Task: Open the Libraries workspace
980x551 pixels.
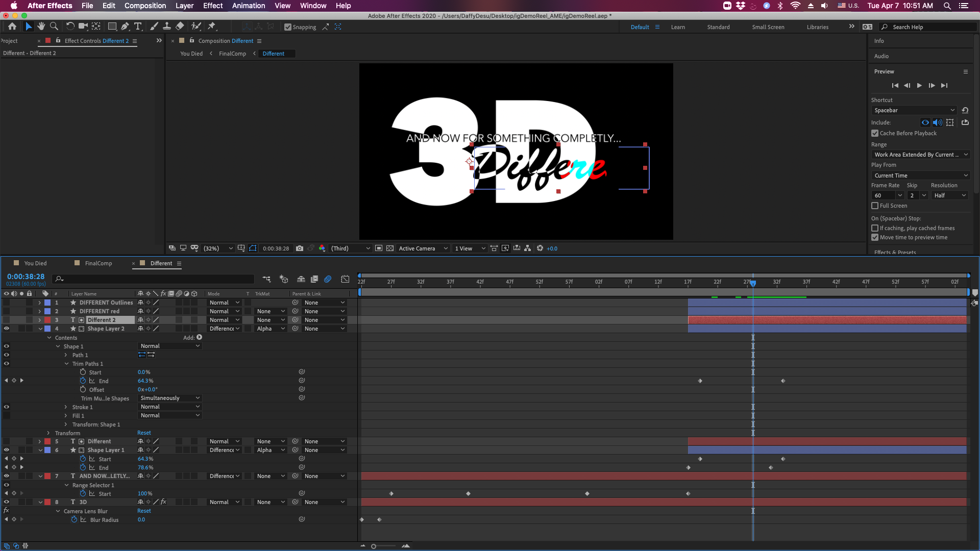Action: click(x=817, y=27)
